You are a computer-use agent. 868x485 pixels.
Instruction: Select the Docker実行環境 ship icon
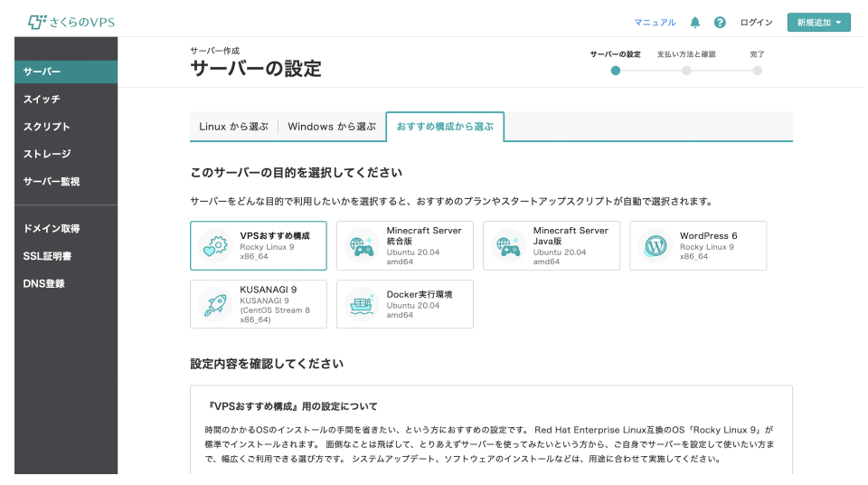[362, 305]
